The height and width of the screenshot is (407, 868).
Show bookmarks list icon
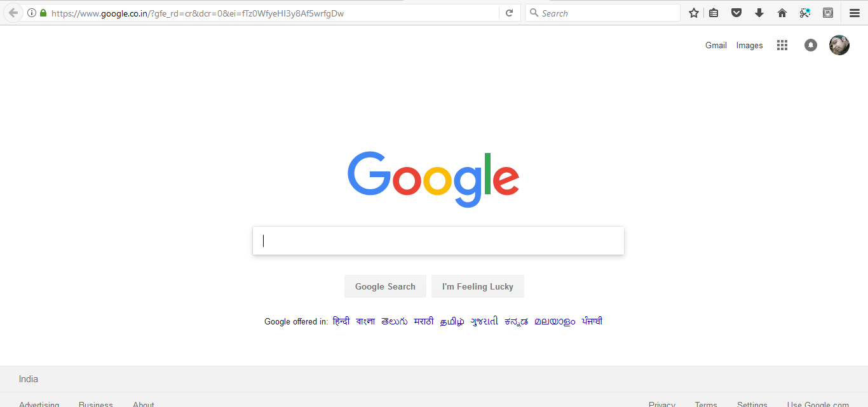point(714,13)
